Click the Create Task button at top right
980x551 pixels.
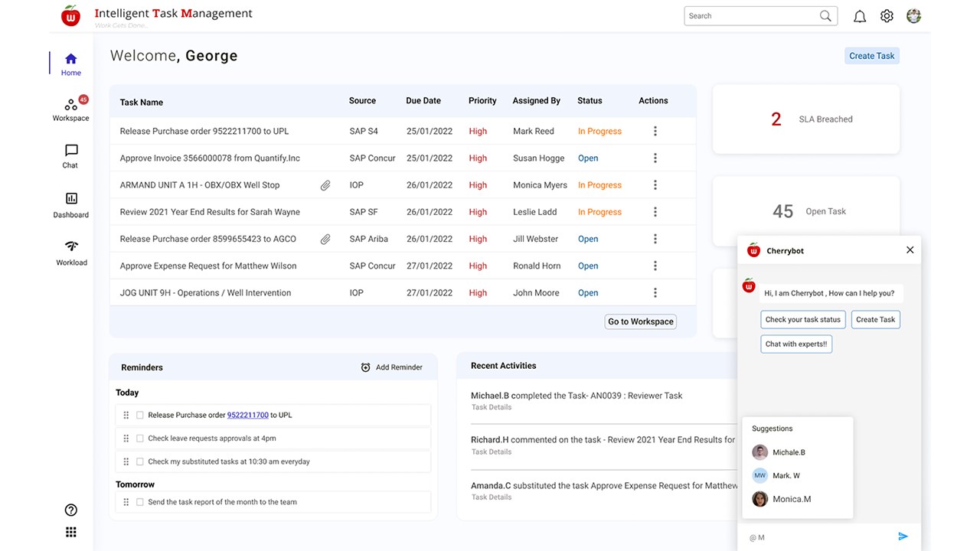click(x=871, y=56)
